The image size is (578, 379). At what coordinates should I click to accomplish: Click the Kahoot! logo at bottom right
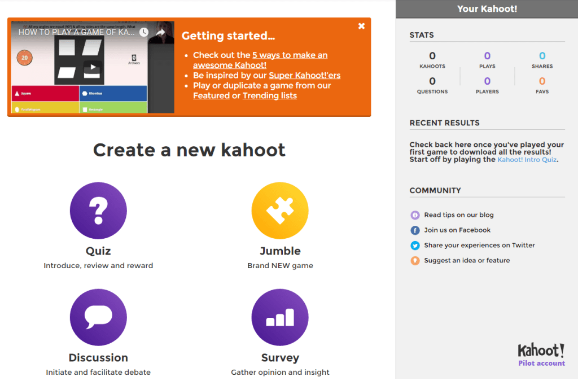coord(541,350)
